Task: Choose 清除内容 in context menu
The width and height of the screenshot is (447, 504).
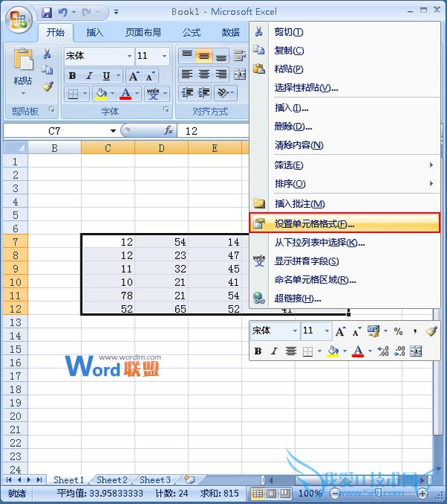Action: pyautogui.click(x=344, y=145)
